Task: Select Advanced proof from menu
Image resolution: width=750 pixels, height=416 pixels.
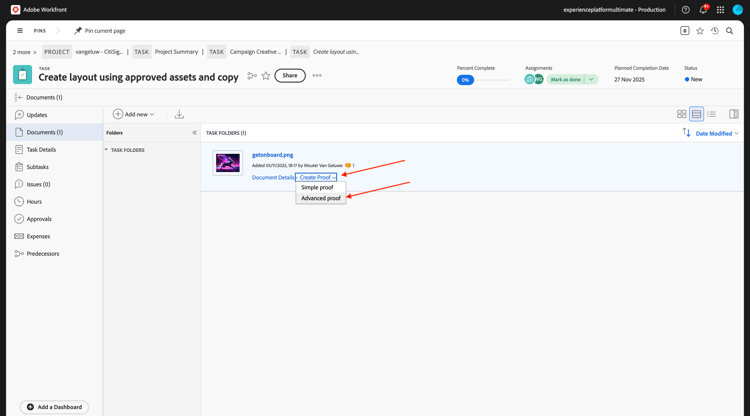Action: (x=321, y=198)
